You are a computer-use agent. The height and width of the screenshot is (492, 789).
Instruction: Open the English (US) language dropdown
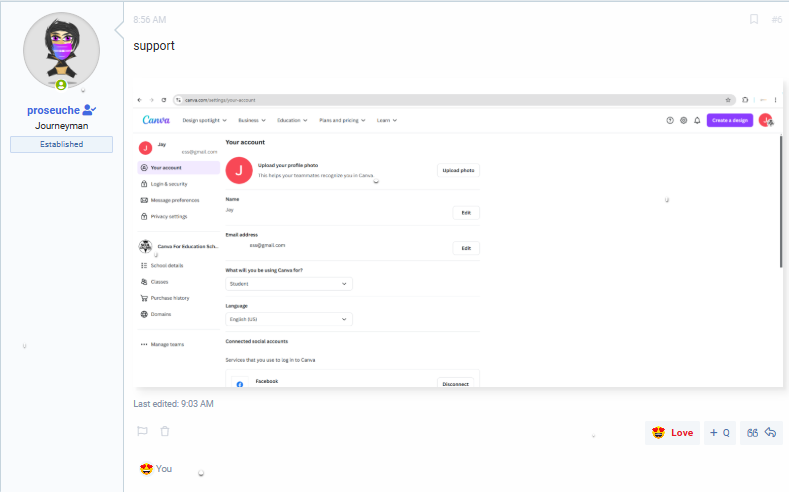(289, 319)
